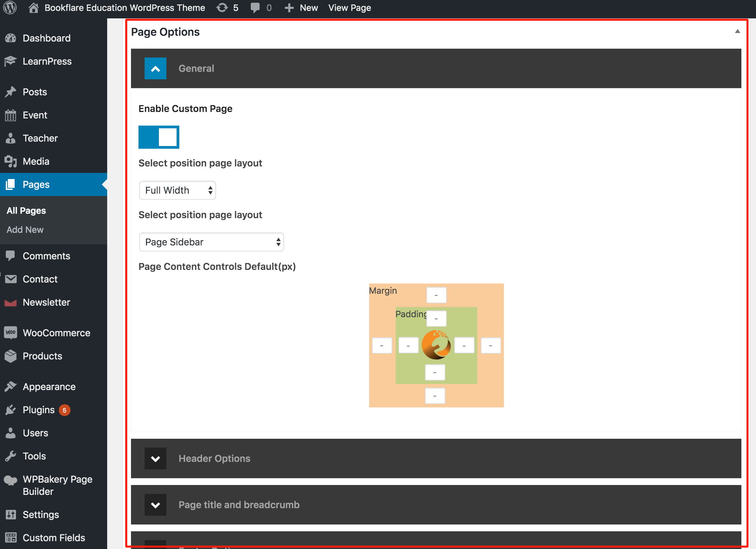This screenshot has width=756, height=549.
Task: Click the Media library icon
Action: (x=11, y=161)
